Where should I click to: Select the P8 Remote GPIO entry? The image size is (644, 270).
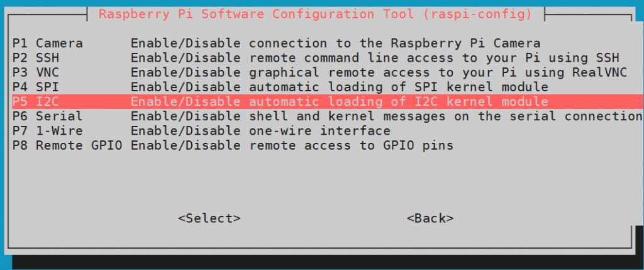pyautogui.click(x=67, y=145)
